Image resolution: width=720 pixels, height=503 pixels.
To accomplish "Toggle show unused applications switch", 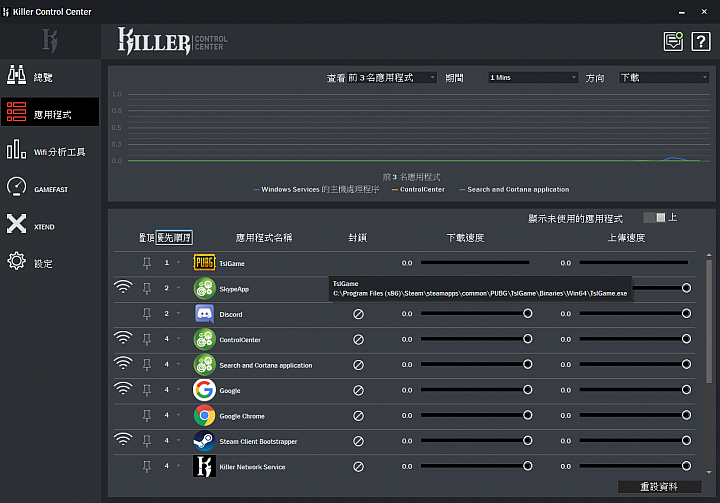I will [654, 217].
